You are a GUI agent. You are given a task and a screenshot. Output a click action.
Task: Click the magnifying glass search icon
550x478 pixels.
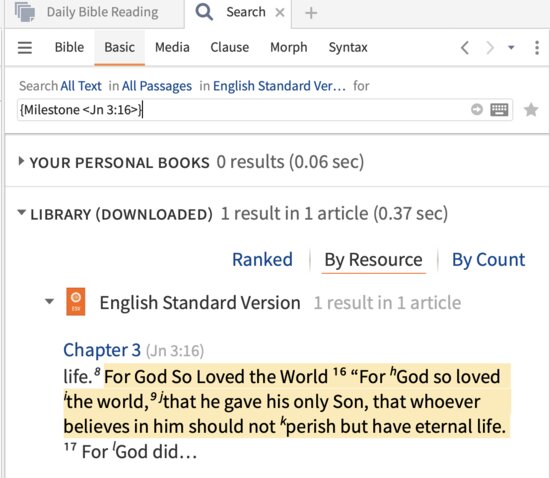[204, 12]
